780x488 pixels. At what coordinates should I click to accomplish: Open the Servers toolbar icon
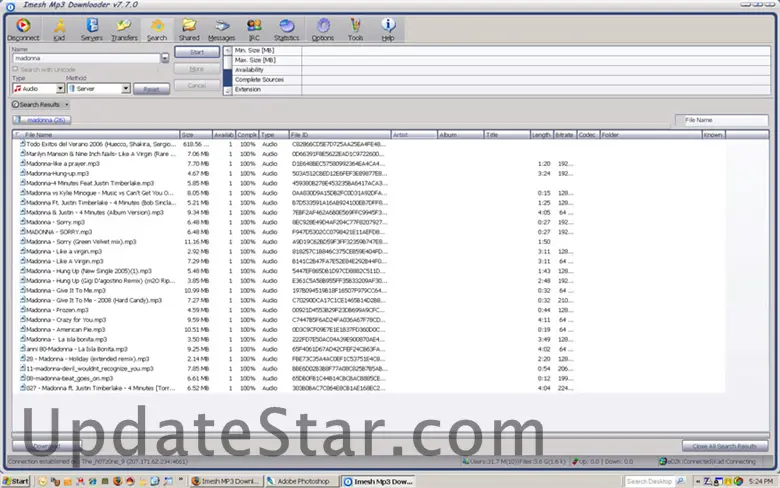92,29
